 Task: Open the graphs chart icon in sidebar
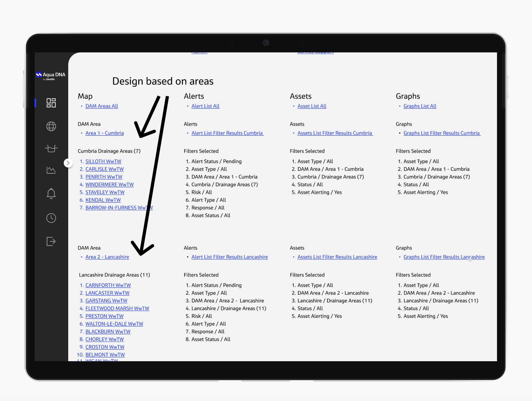pos(51,170)
